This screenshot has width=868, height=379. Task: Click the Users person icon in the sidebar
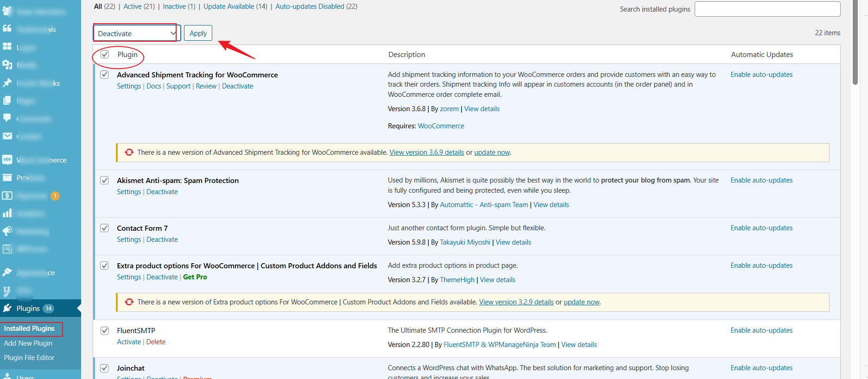pyautogui.click(x=7, y=376)
